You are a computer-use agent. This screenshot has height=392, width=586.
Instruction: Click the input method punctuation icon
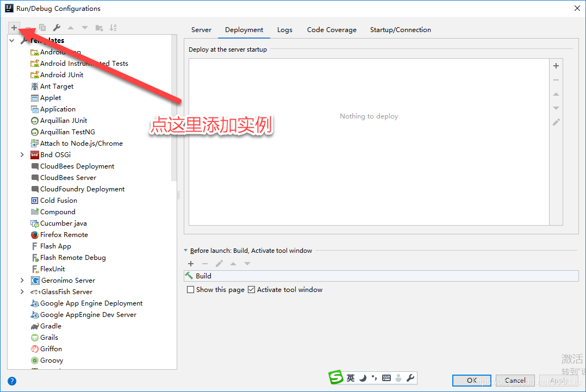click(374, 378)
